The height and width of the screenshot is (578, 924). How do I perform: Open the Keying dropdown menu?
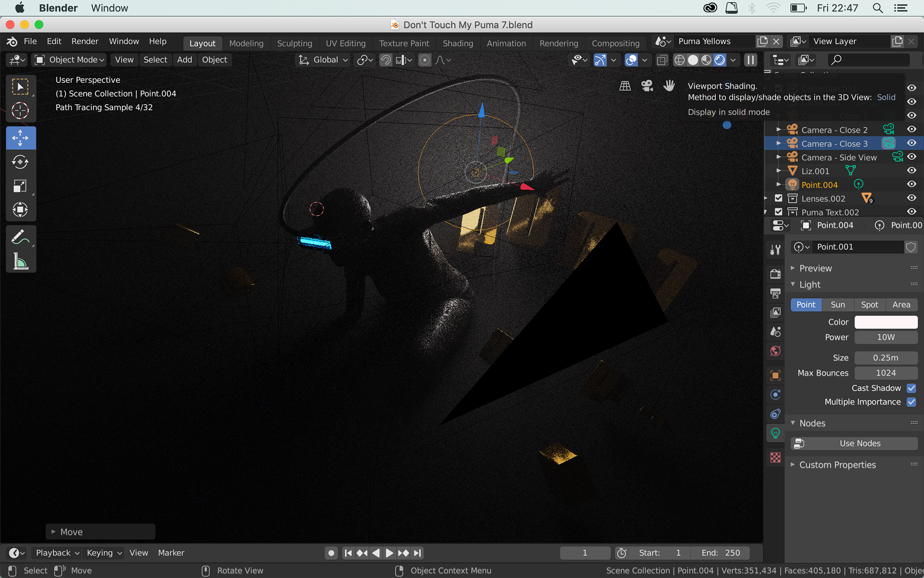click(104, 553)
